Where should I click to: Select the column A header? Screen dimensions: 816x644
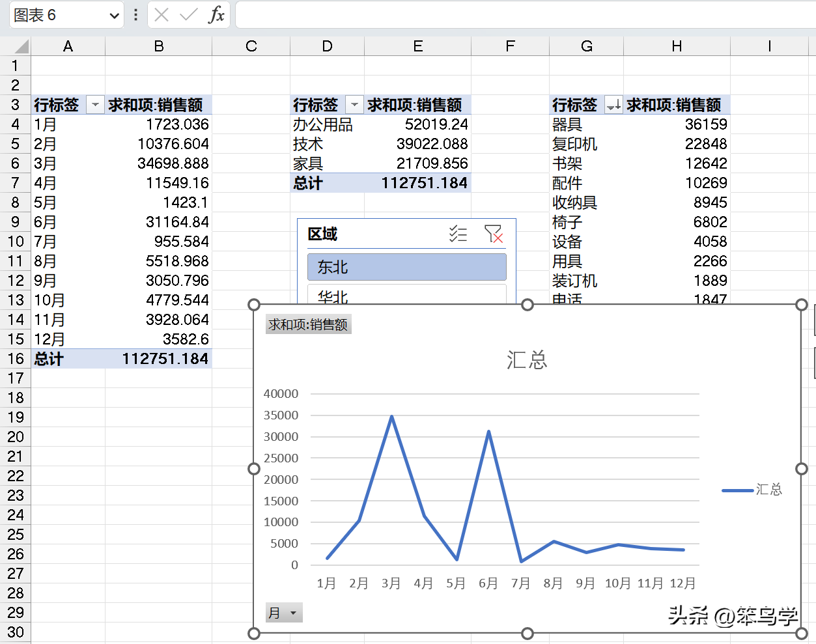click(68, 46)
